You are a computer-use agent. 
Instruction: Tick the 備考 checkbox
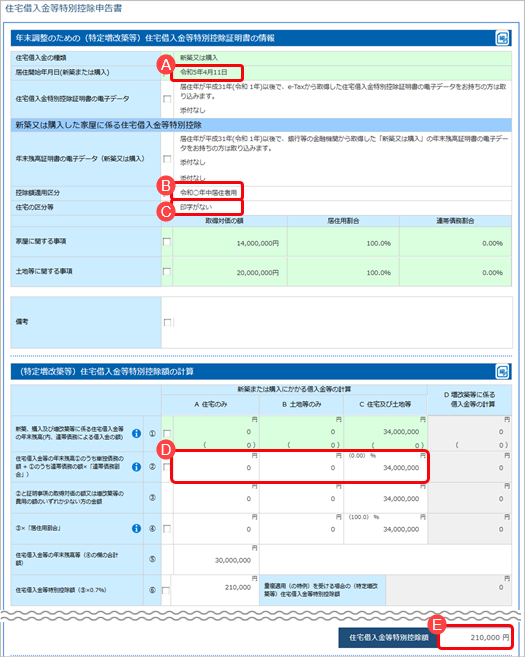(167, 322)
